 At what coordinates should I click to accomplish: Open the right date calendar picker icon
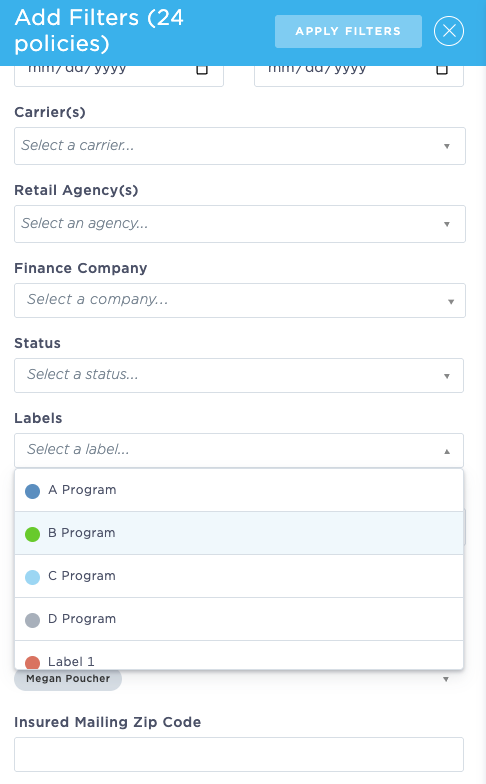tap(442, 70)
